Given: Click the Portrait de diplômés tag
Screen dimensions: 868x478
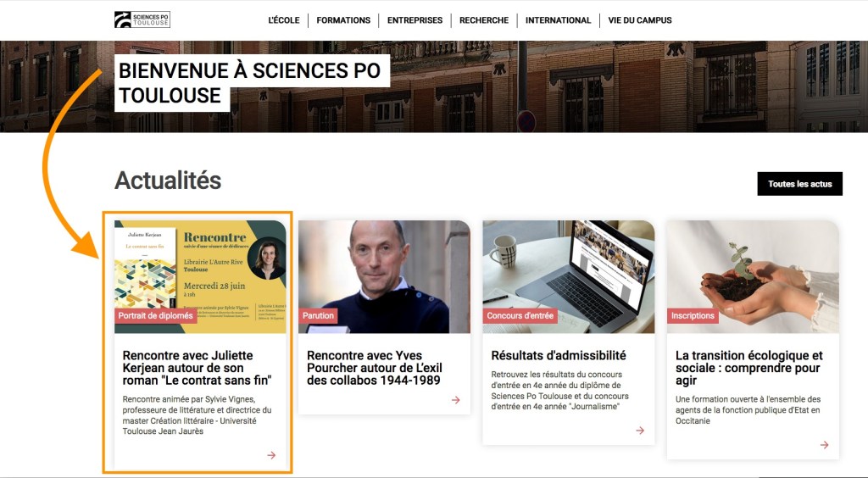Looking at the screenshot, I should point(156,316).
